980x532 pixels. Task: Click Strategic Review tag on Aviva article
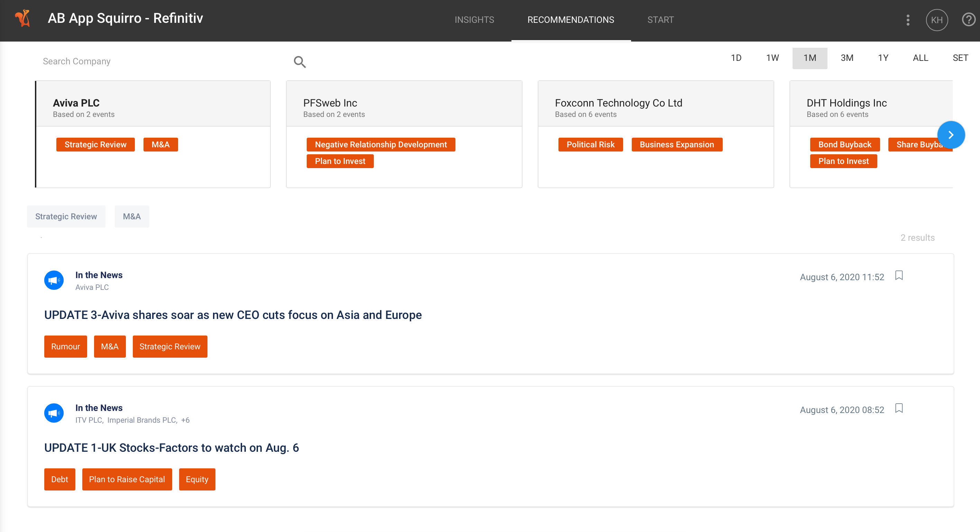tap(170, 347)
